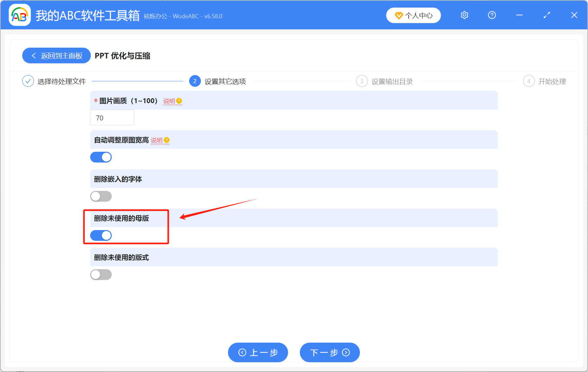The width and height of the screenshot is (588, 372).
Task: Open the settings gear icon
Action: [x=464, y=15]
